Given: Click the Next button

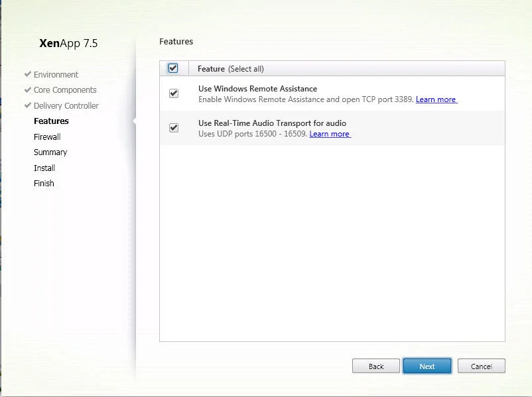Looking at the screenshot, I should click(427, 366).
